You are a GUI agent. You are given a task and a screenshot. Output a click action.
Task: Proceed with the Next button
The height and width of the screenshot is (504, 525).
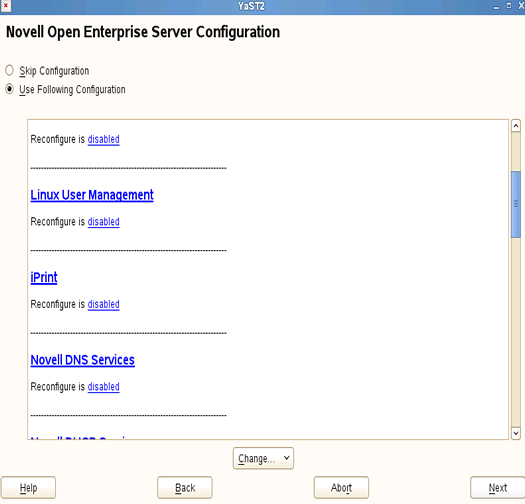click(x=498, y=488)
